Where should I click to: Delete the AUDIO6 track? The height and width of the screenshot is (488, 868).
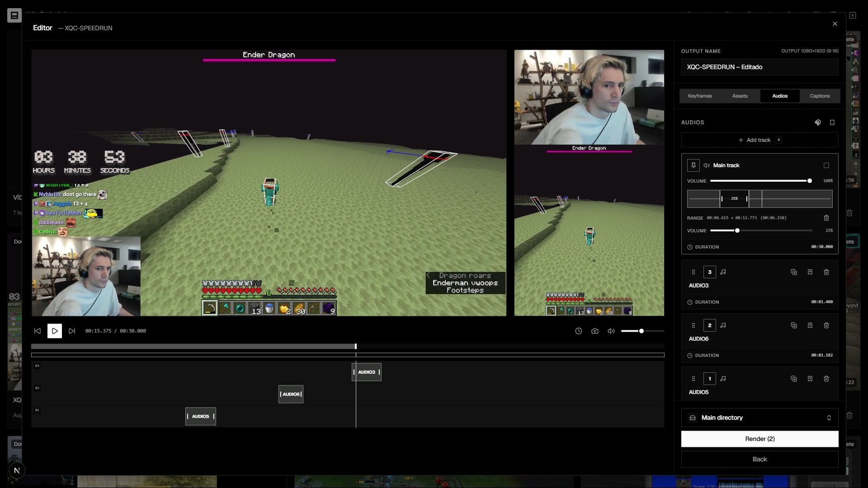click(x=826, y=325)
